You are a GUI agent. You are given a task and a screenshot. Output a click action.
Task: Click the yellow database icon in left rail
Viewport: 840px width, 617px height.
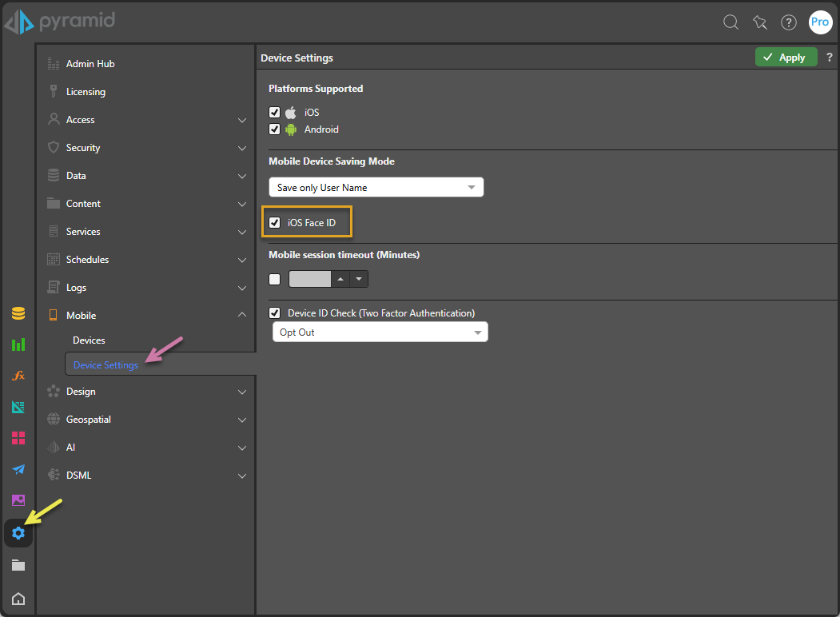(18, 313)
